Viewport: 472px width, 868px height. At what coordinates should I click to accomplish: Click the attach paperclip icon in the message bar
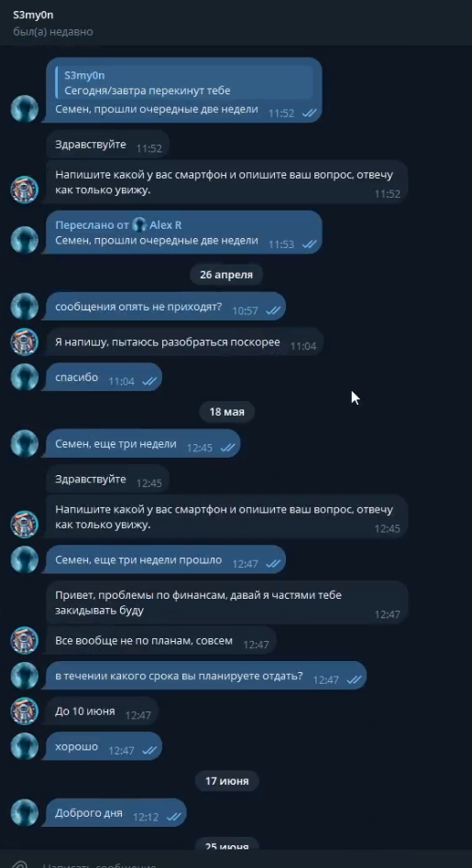pyautogui.click(x=20, y=864)
